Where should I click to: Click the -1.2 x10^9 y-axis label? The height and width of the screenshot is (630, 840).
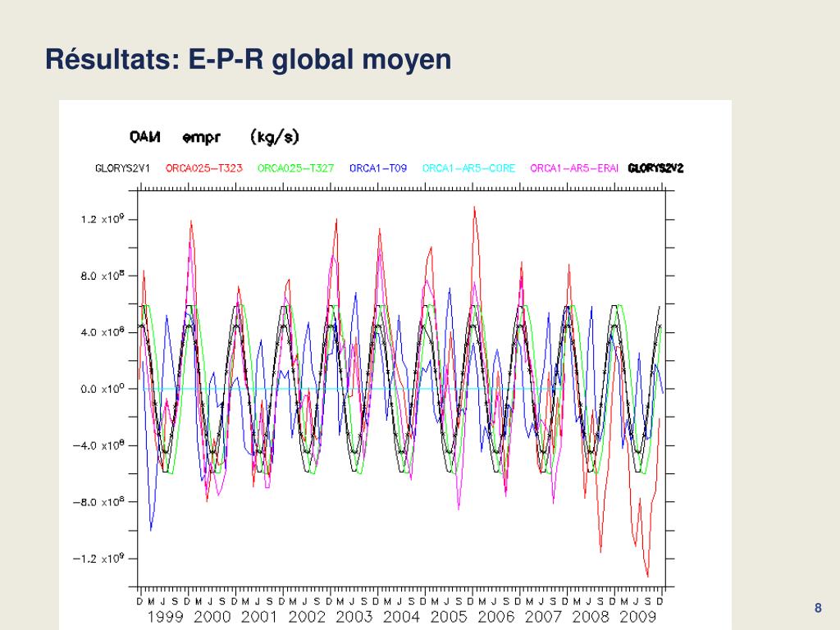(98, 559)
